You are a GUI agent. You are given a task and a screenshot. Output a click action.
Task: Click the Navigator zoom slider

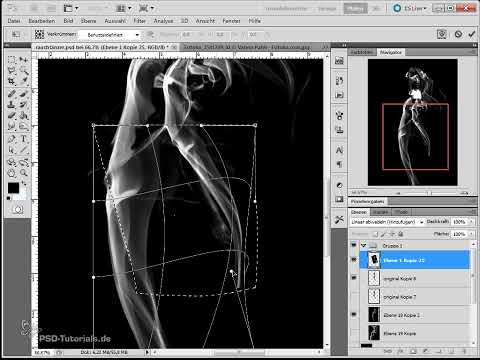430,193
